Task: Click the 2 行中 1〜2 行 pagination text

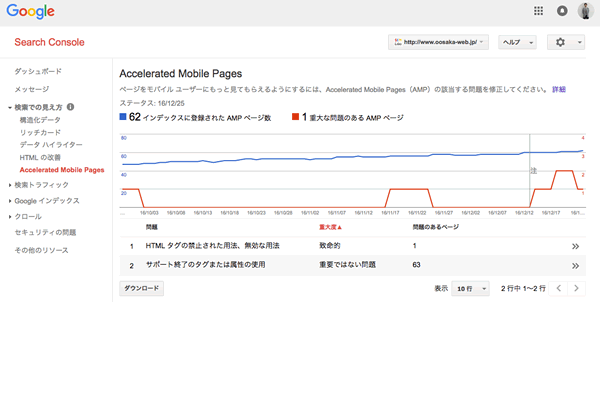Action: coord(523,288)
